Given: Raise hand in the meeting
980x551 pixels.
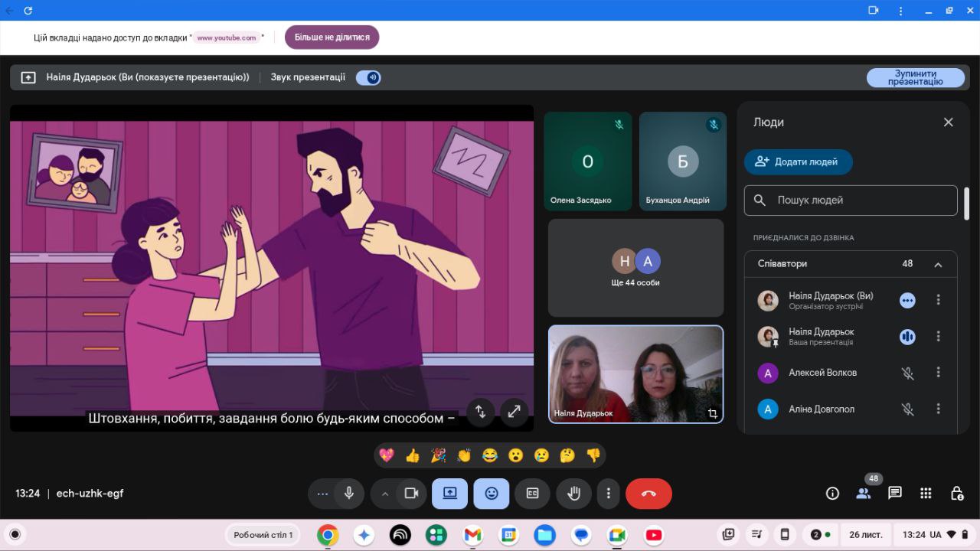Looking at the screenshot, I should 573,494.
